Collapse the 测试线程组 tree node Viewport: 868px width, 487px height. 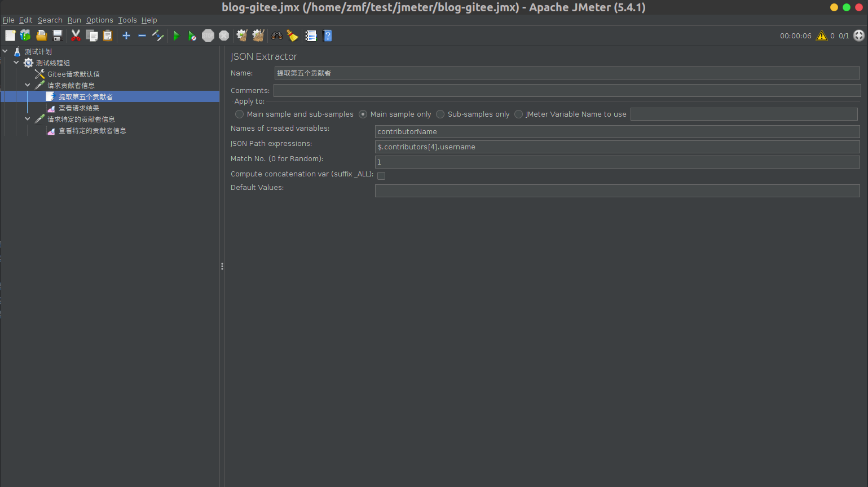tap(16, 63)
